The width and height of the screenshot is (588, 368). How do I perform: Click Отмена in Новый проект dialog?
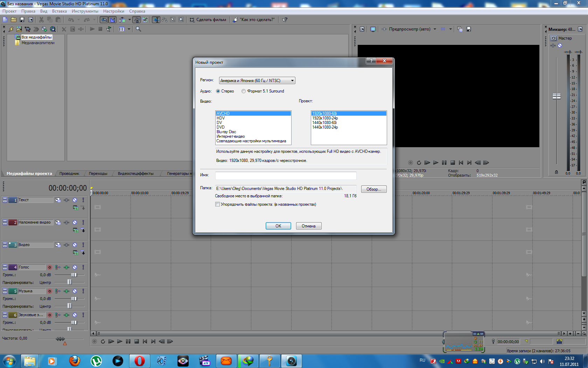(x=309, y=226)
